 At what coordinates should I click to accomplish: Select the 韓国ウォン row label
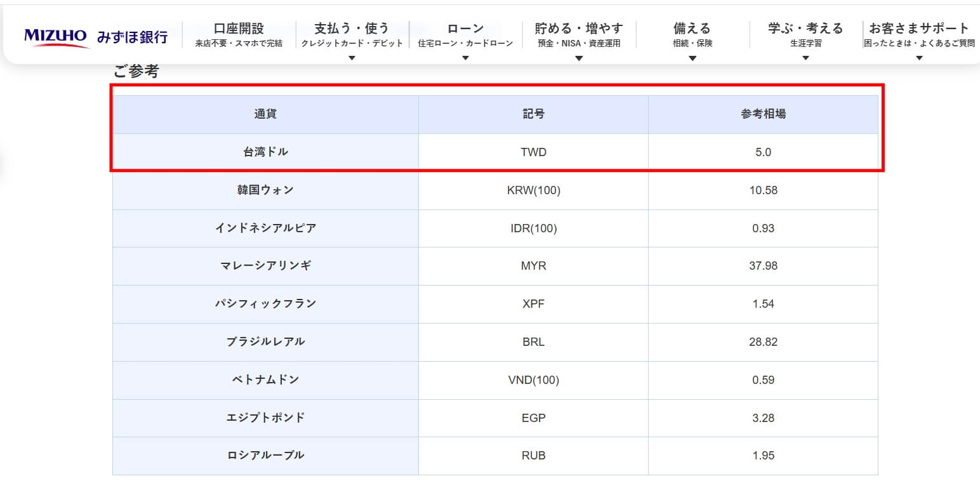[265, 190]
